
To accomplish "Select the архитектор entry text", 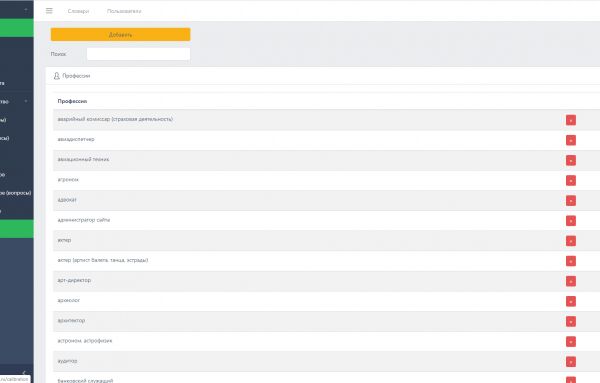I will click(x=71, y=321).
